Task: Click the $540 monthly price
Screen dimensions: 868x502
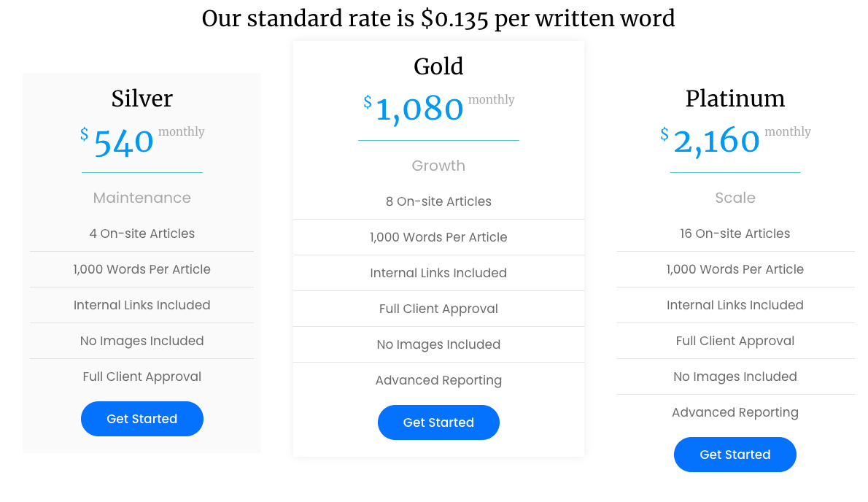Action: [124, 142]
